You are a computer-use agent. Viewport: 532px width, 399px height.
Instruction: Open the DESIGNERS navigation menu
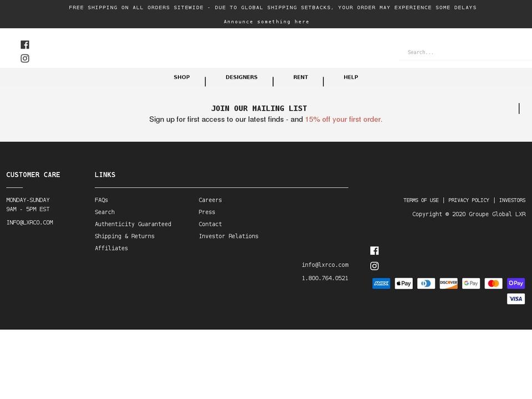pyautogui.click(x=242, y=77)
